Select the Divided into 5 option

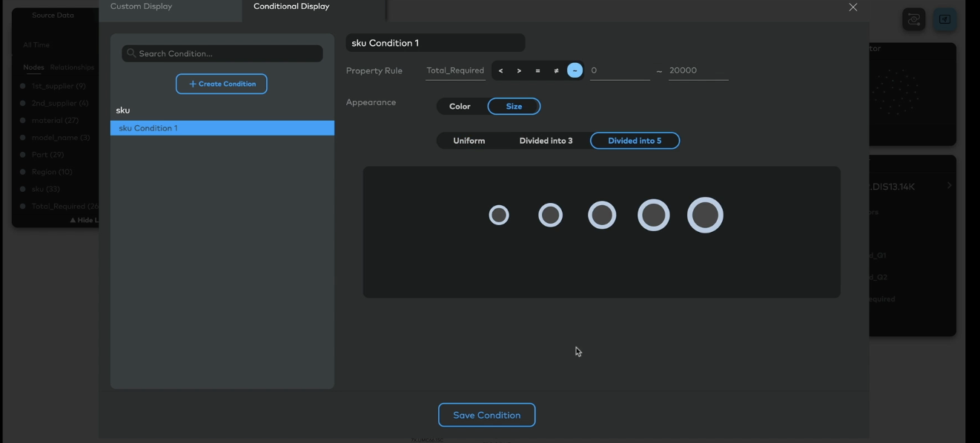(x=635, y=141)
